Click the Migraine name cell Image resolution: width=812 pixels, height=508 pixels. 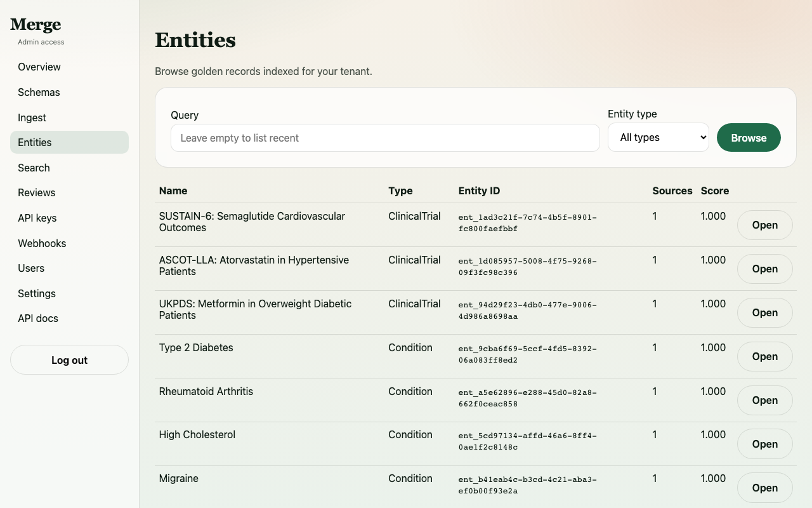178,478
